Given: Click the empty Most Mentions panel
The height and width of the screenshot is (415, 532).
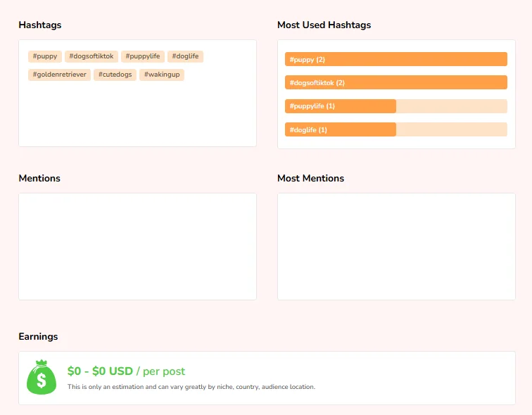Looking at the screenshot, I should coord(396,246).
